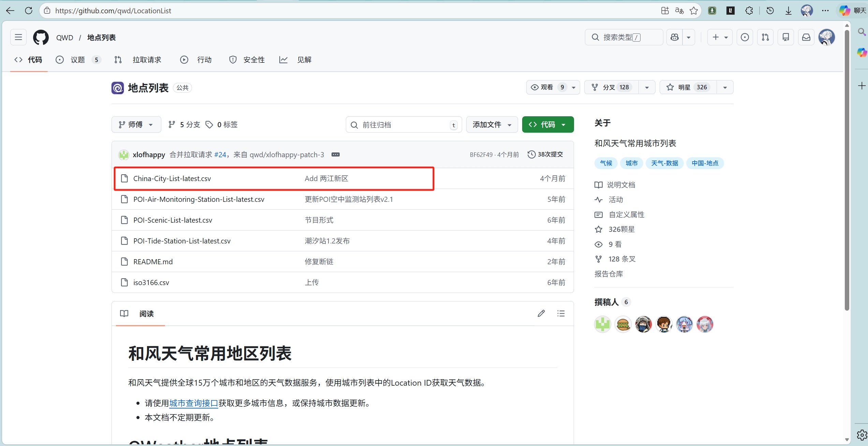
Task: Open China-City-List-latest.csv file
Action: click(172, 179)
